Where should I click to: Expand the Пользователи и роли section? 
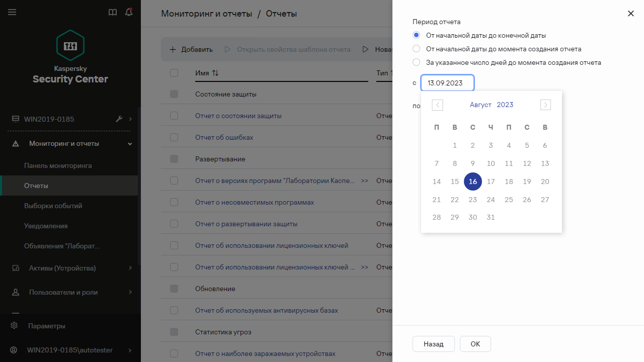(130, 292)
